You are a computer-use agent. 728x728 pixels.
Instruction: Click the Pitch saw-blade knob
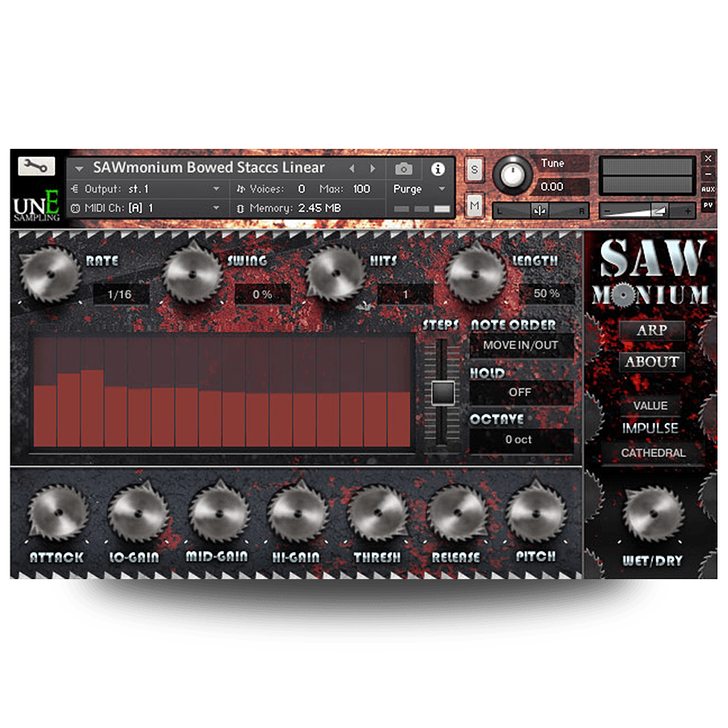pyautogui.click(x=536, y=512)
